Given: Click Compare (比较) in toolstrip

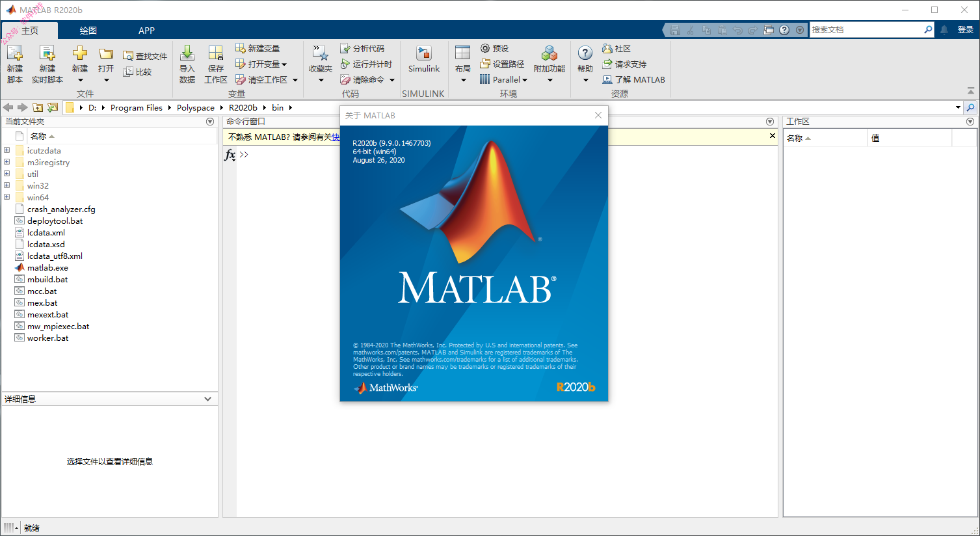Looking at the screenshot, I should 138,72.
